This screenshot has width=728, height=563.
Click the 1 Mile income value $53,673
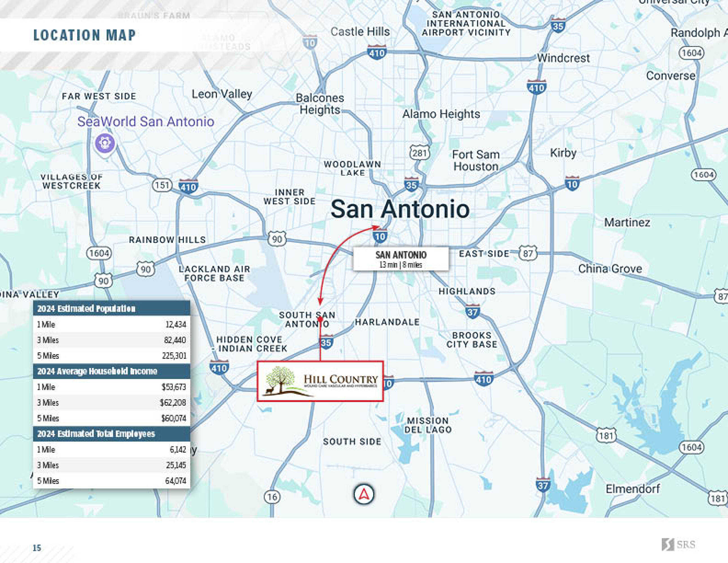[x=174, y=387]
